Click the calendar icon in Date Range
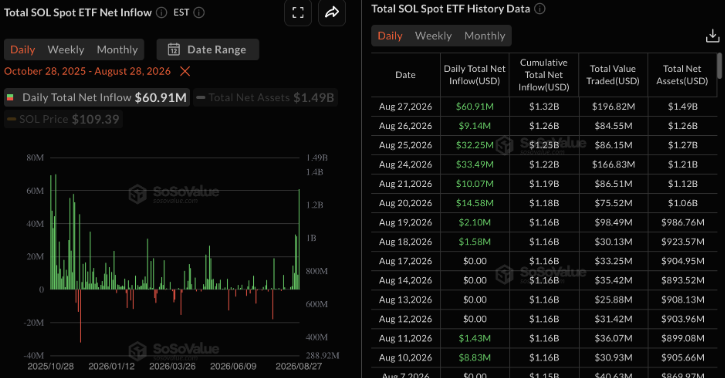Viewport: 725px width, 378px height. pyautogui.click(x=174, y=49)
